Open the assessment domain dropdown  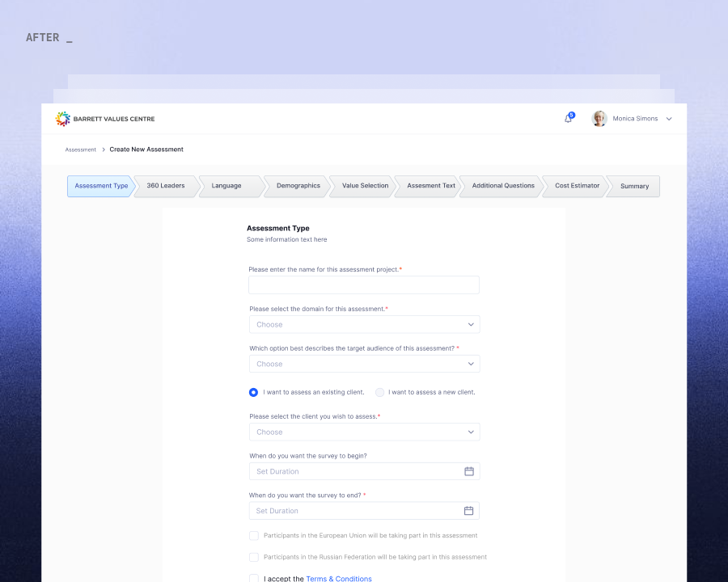click(x=365, y=324)
